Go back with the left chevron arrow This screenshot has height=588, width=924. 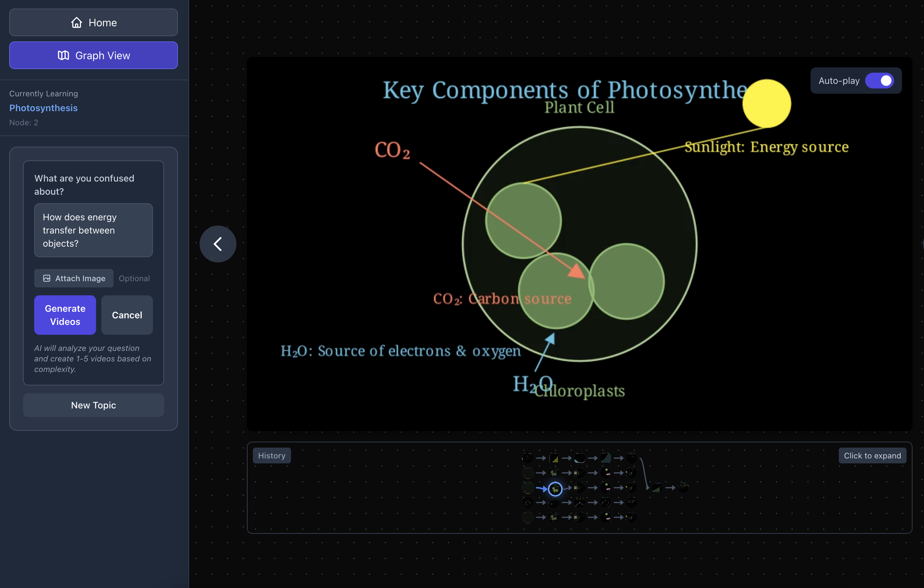(218, 244)
